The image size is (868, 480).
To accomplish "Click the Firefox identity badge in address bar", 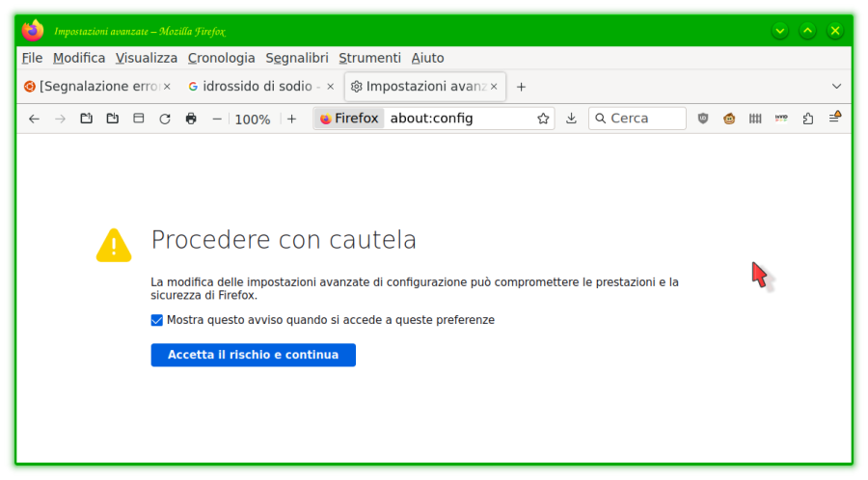I will coord(349,119).
